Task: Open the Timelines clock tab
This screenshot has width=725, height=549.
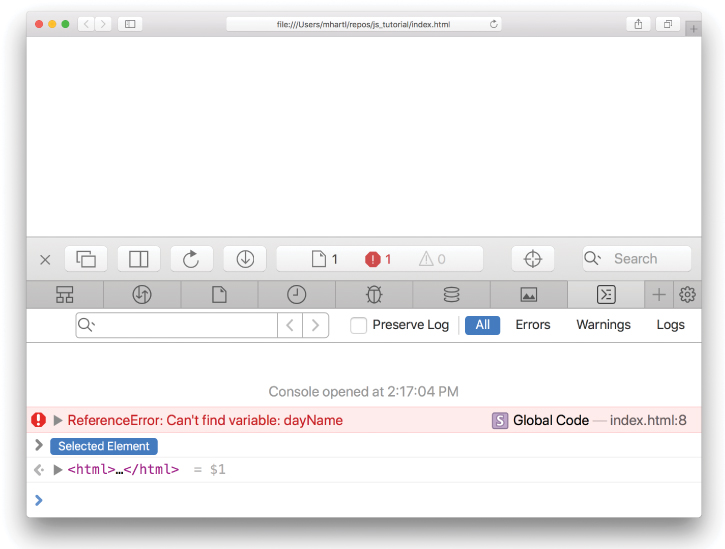Action: [297, 294]
